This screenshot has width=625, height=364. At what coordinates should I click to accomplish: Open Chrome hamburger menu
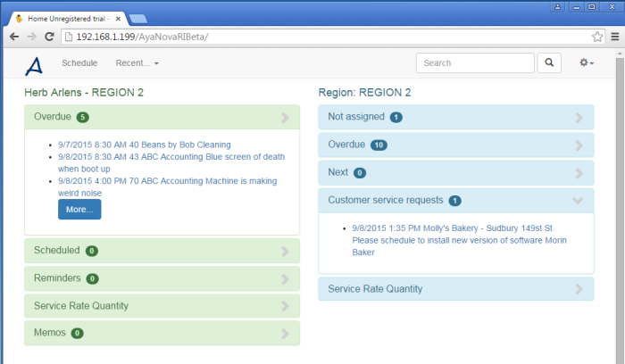pos(615,37)
